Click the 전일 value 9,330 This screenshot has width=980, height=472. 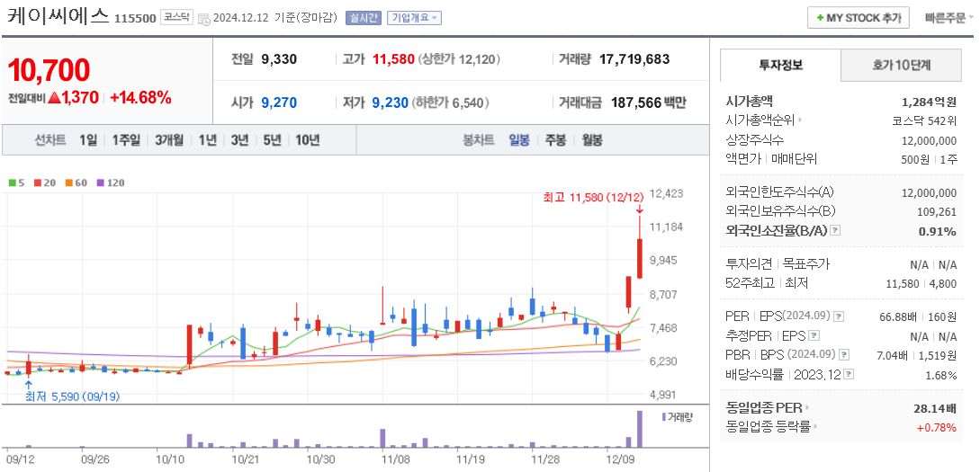pos(279,59)
